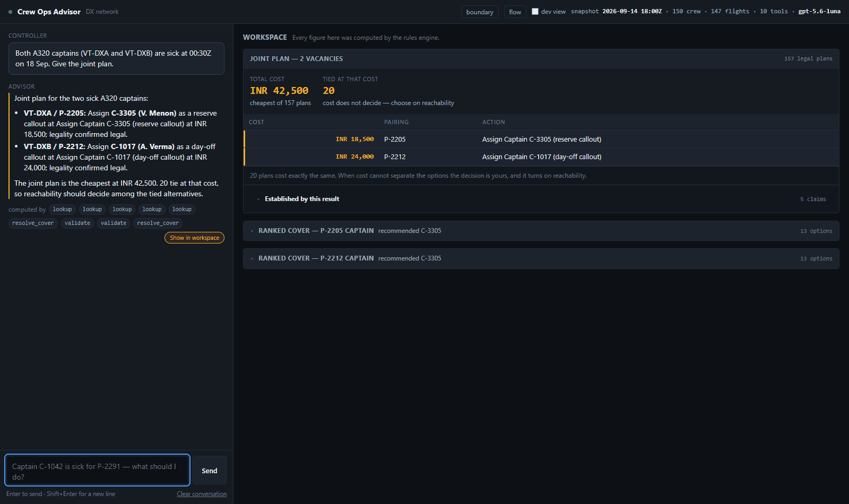
Task: Open the boundary view button
Action: tap(480, 12)
